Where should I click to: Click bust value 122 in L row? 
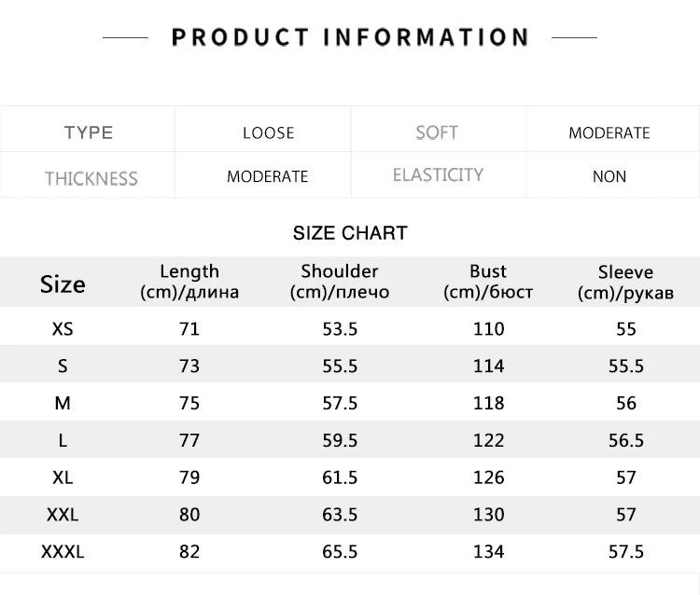coord(488,440)
